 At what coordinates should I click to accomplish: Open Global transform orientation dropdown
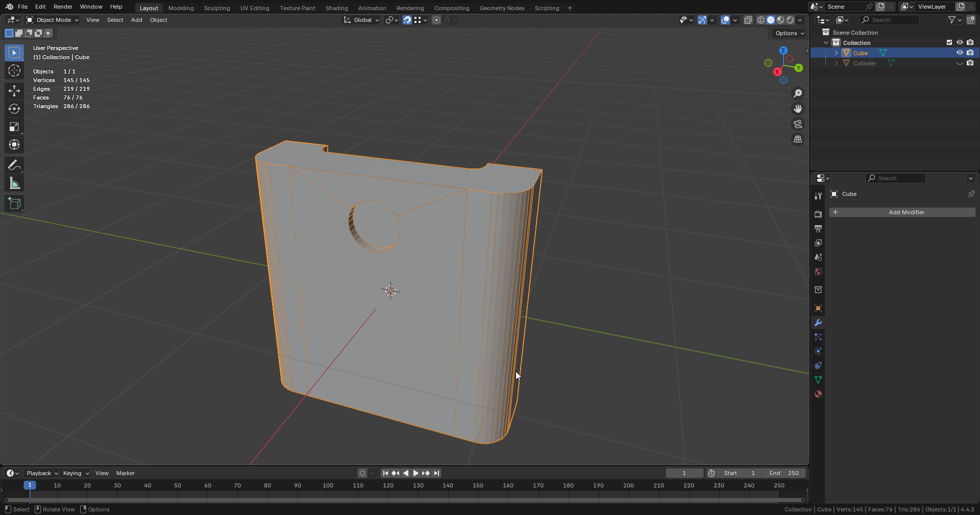point(362,20)
